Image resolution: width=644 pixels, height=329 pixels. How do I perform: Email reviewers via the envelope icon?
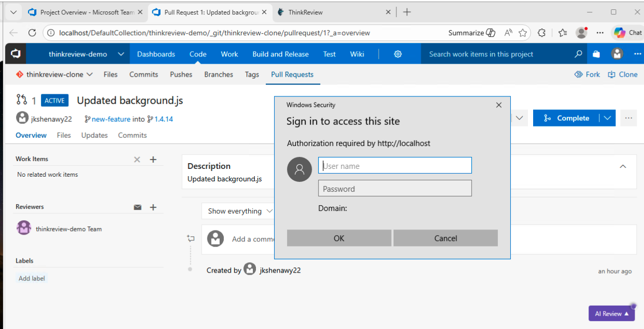pos(137,207)
